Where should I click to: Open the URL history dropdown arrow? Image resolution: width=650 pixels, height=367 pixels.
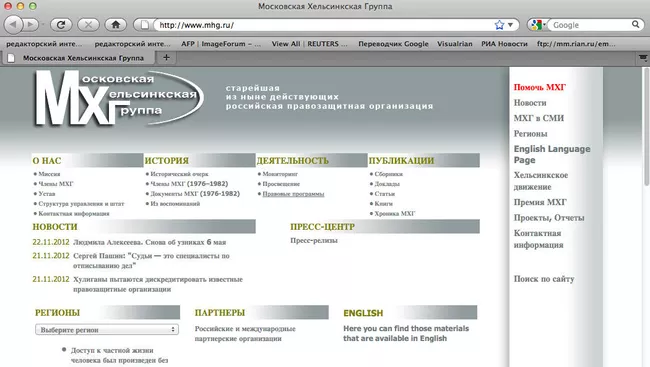(x=511, y=25)
